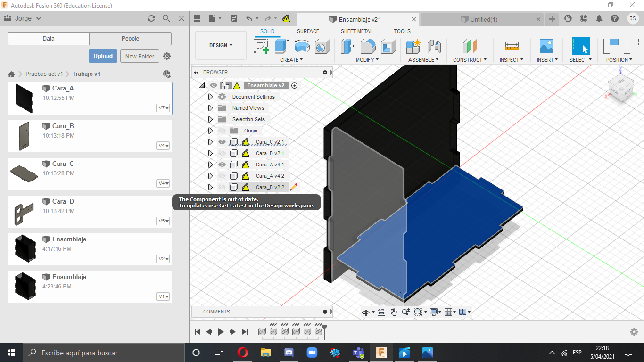Collapse the Ensamblaje v2 root node
The height and width of the screenshot is (362, 644).
click(202, 86)
